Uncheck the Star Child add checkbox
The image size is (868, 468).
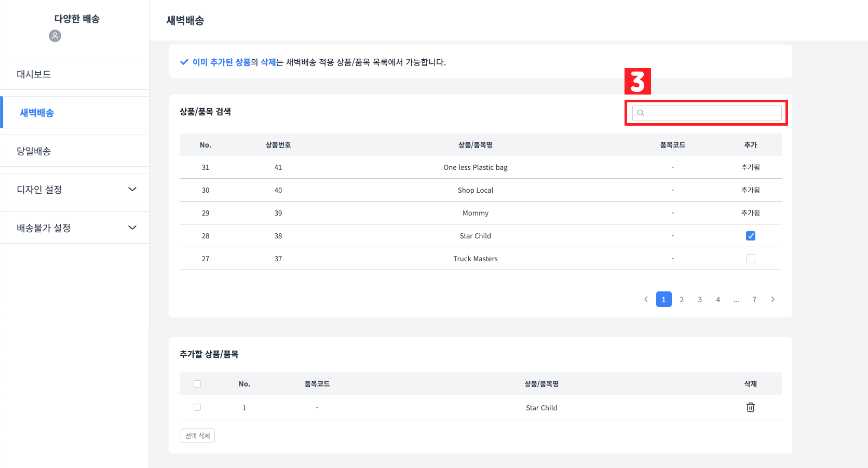pyautogui.click(x=750, y=236)
